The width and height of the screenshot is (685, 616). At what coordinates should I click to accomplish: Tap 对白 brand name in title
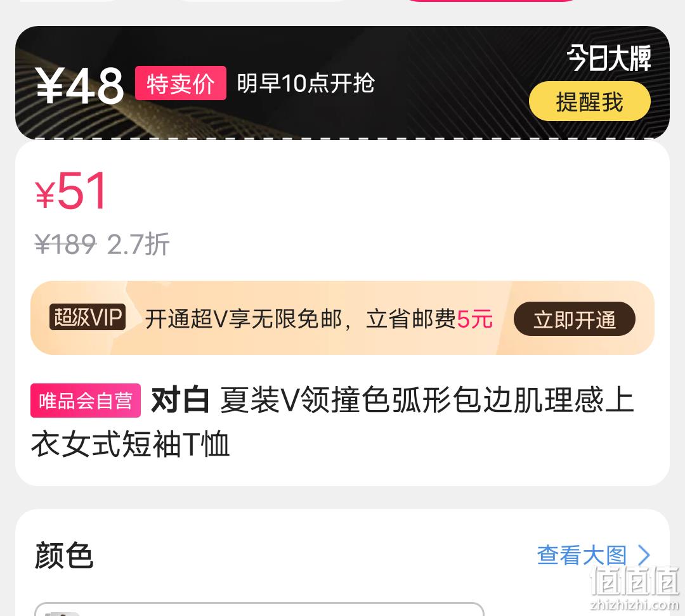pyautogui.click(x=180, y=400)
